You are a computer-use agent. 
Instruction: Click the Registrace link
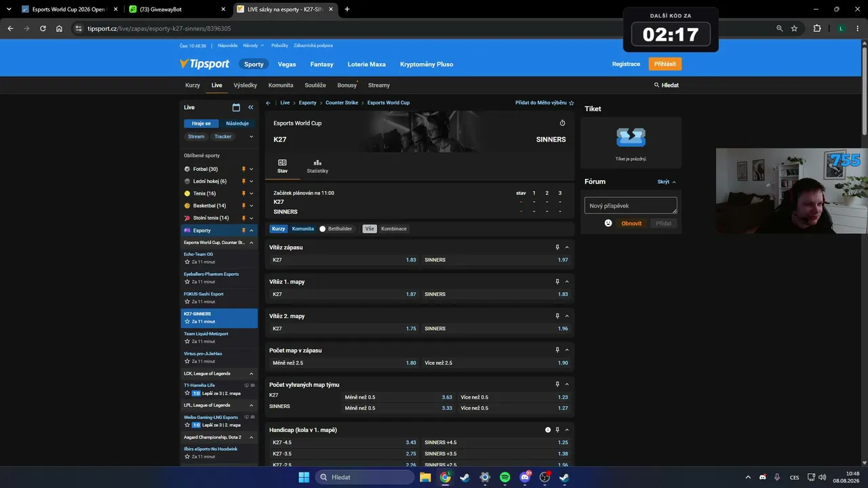tap(626, 64)
